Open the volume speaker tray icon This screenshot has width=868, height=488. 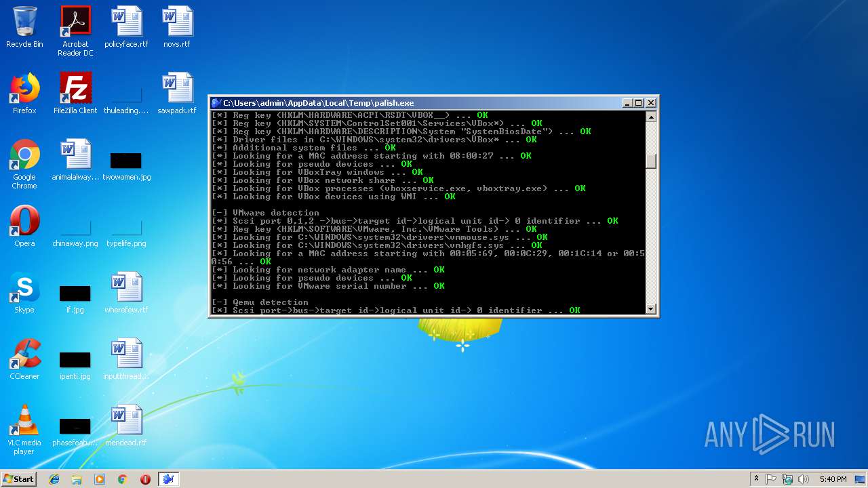pyautogui.click(x=804, y=479)
